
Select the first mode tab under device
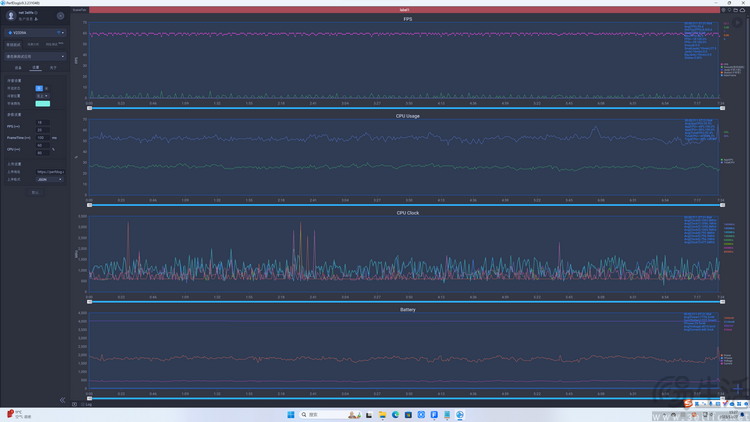pyautogui.click(x=13, y=44)
